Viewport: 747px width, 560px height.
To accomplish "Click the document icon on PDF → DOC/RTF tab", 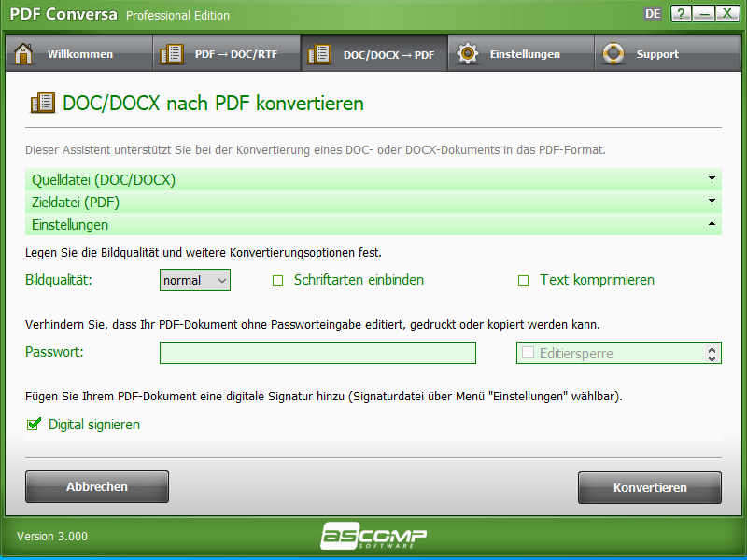I will (x=172, y=54).
